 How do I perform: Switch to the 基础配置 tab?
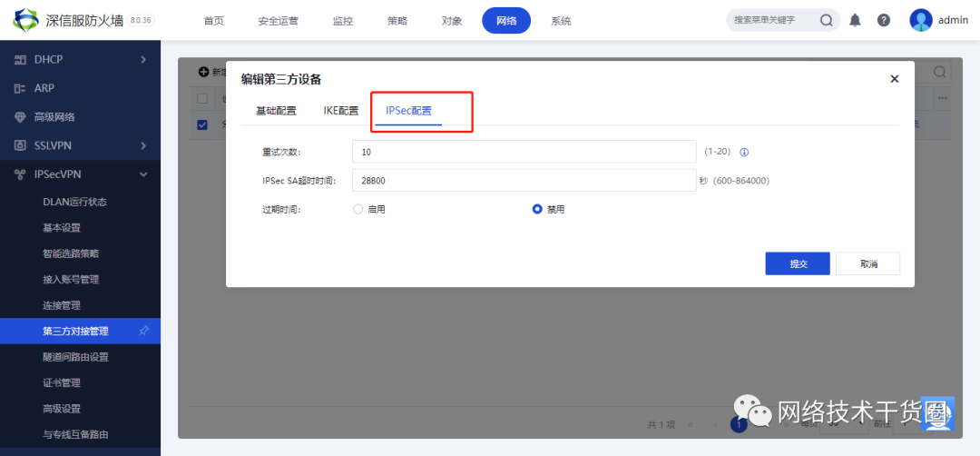pos(276,112)
